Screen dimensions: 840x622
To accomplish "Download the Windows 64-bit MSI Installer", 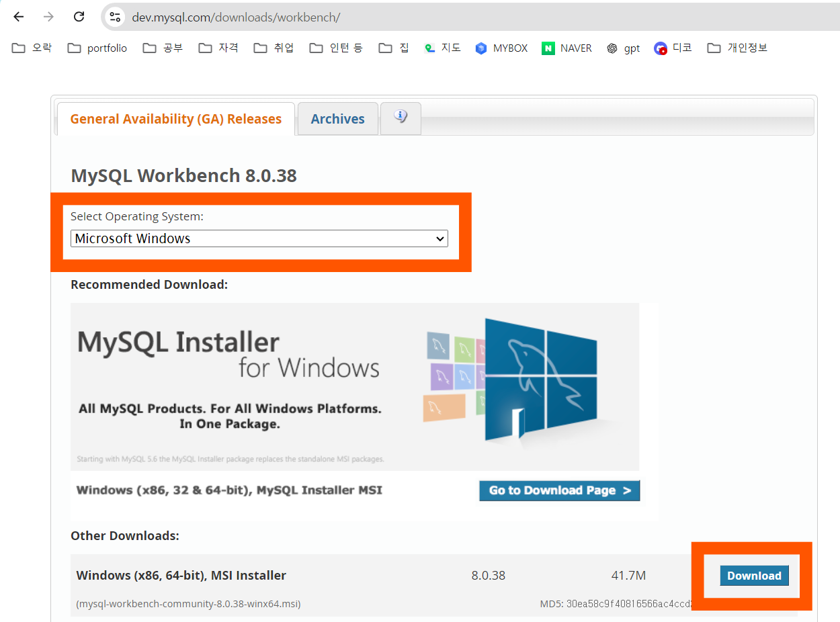I will tap(754, 576).
